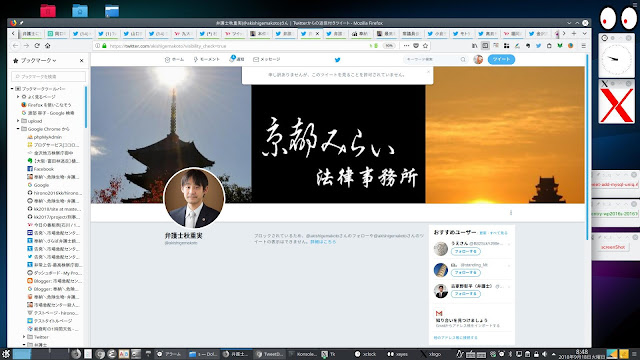Viewport: 640px width, 360px height.
Task: Open Twitter 通知 notifications link
Action: pos(237,60)
